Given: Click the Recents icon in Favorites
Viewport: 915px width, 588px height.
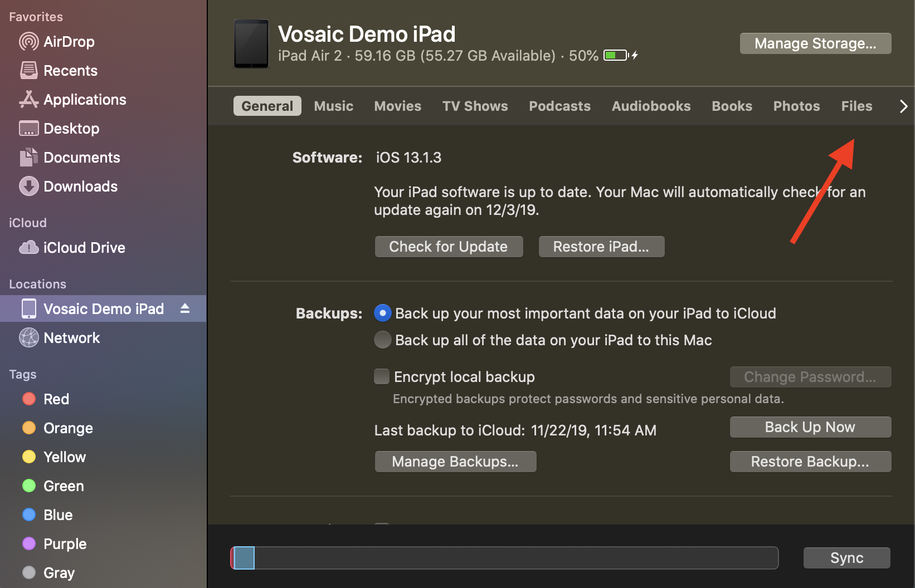Looking at the screenshot, I should coord(28,70).
